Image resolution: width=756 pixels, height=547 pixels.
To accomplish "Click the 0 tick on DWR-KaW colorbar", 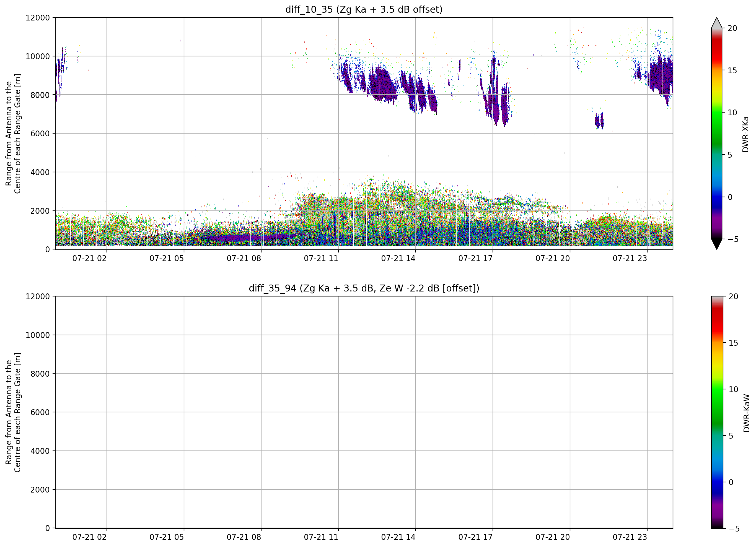I will point(731,482).
